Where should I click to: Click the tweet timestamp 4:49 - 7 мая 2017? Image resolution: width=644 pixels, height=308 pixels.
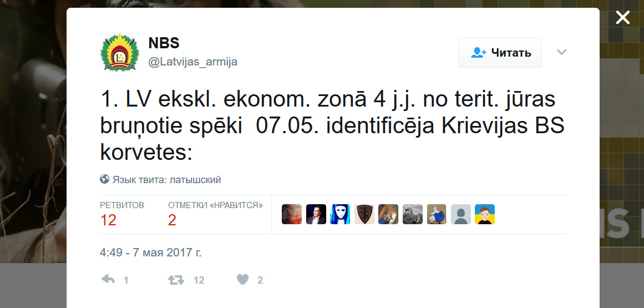151,252
